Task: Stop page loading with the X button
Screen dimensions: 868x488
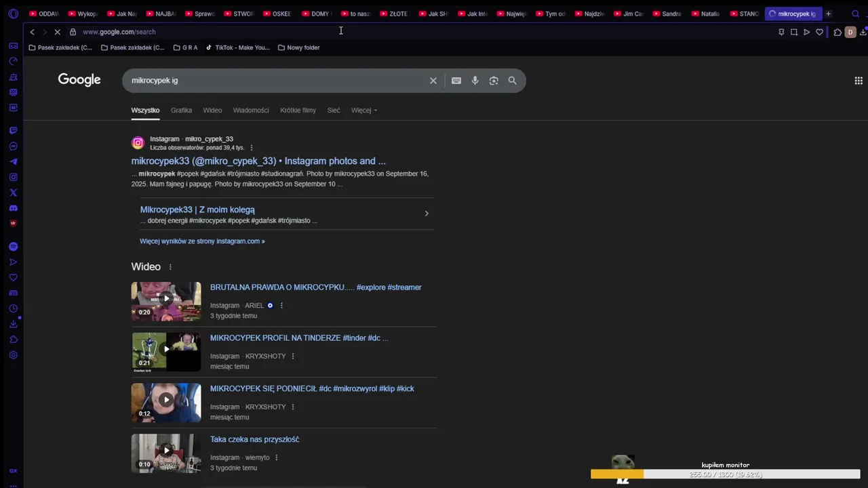Action: (x=58, y=32)
